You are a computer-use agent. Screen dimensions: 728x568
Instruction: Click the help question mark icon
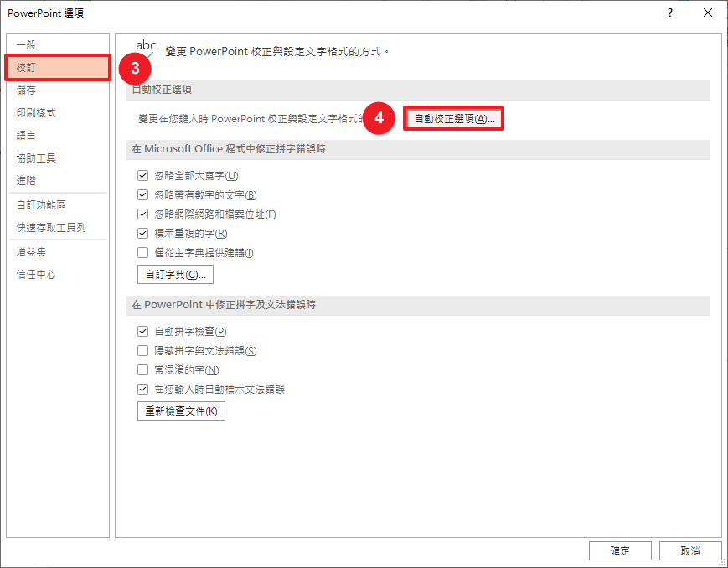(670, 13)
